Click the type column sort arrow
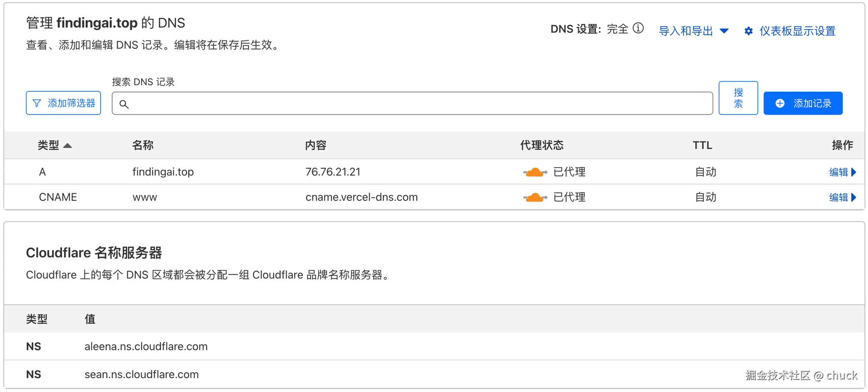 pyautogui.click(x=67, y=146)
